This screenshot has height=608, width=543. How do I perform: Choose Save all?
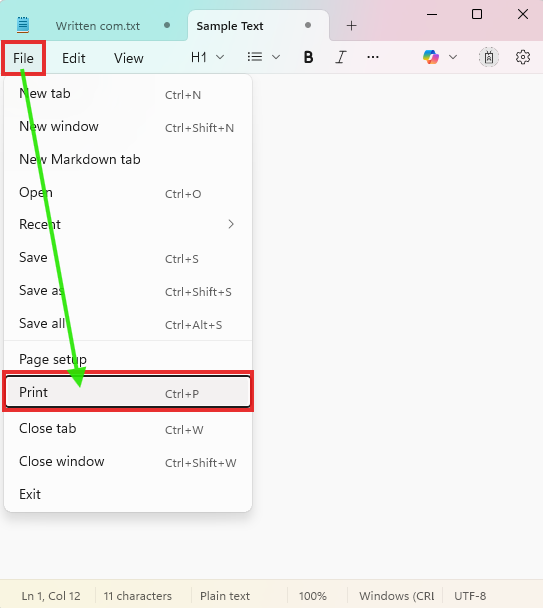click(x=128, y=324)
